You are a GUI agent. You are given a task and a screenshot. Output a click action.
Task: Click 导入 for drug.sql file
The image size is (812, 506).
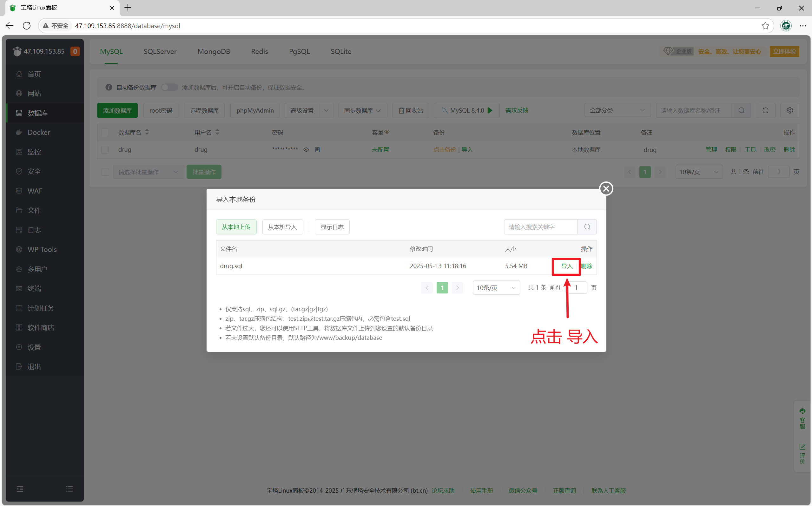pos(566,266)
